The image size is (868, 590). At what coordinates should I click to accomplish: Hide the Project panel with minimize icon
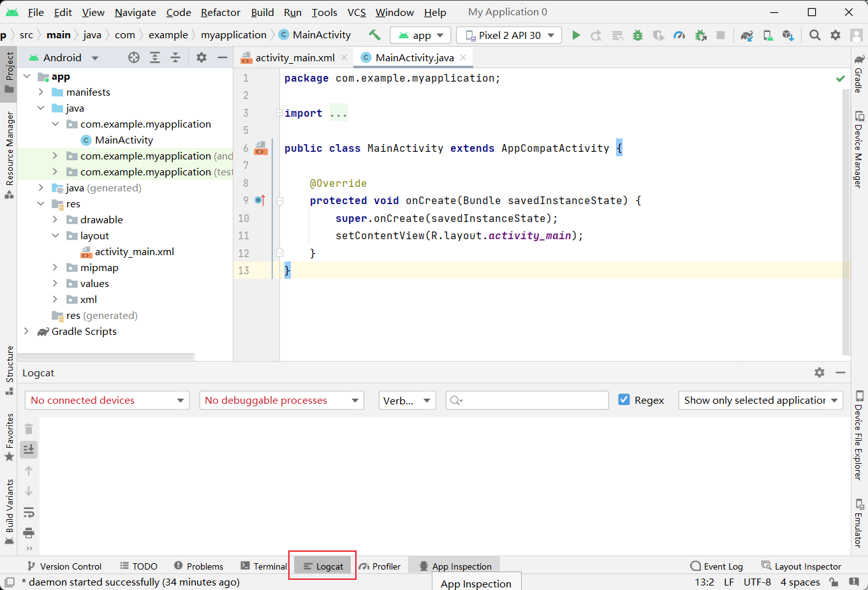223,57
